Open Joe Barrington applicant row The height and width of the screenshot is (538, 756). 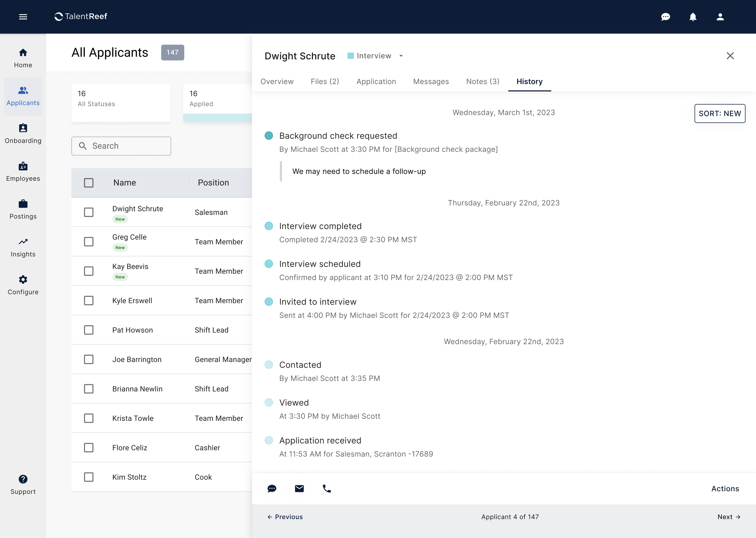tap(161, 359)
